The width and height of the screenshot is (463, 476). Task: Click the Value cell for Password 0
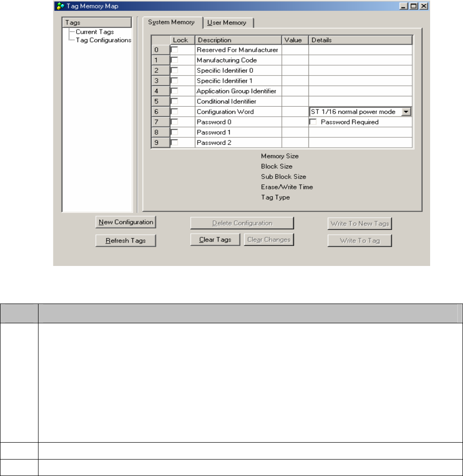[295, 122]
